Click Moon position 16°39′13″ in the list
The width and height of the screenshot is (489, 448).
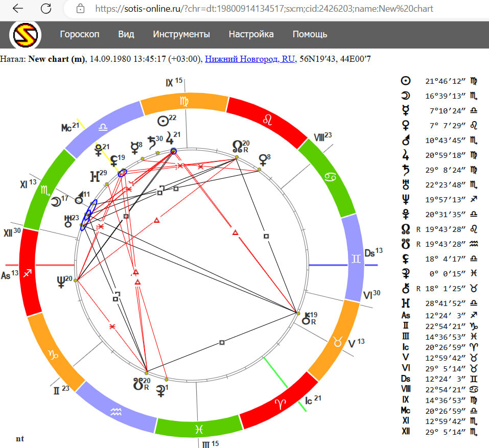446,96
